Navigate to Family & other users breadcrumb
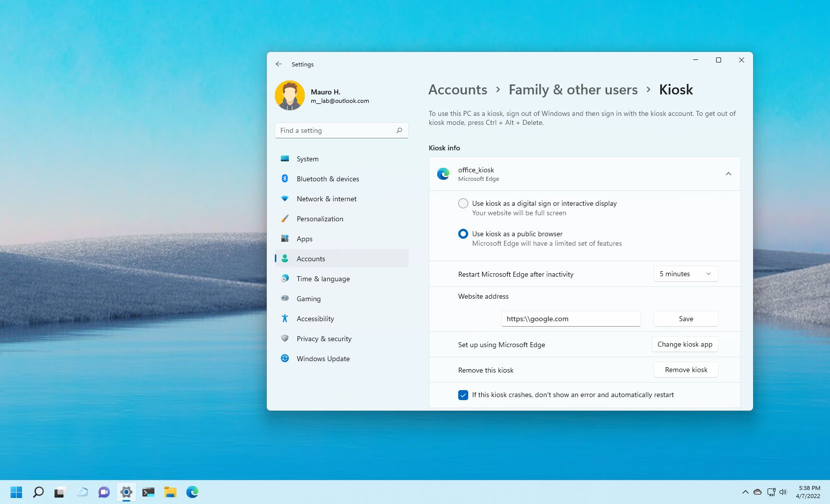 click(x=573, y=90)
